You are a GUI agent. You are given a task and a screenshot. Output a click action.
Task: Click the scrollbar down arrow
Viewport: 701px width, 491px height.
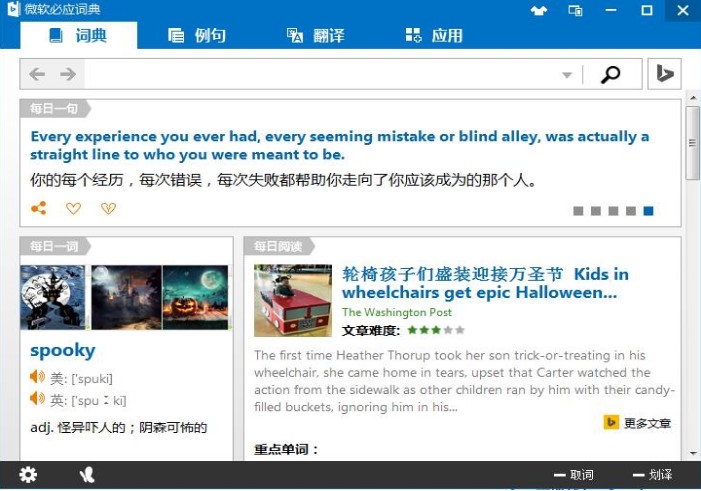(x=693, y=453)
